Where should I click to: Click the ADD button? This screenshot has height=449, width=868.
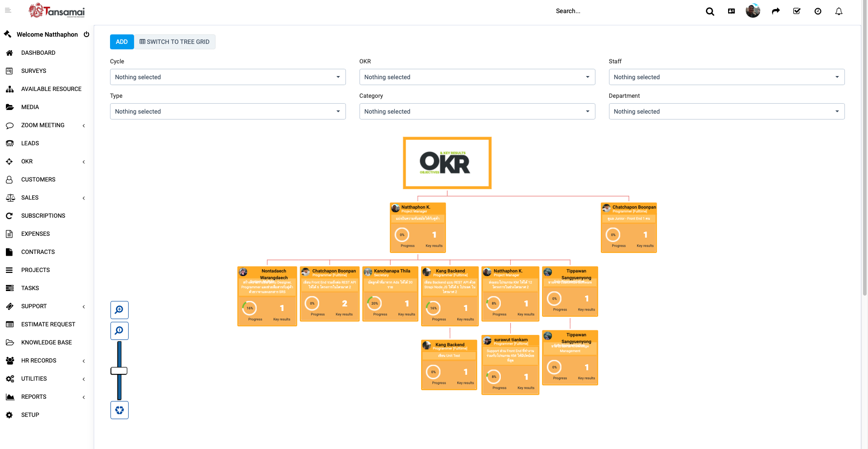click(122, 42)
